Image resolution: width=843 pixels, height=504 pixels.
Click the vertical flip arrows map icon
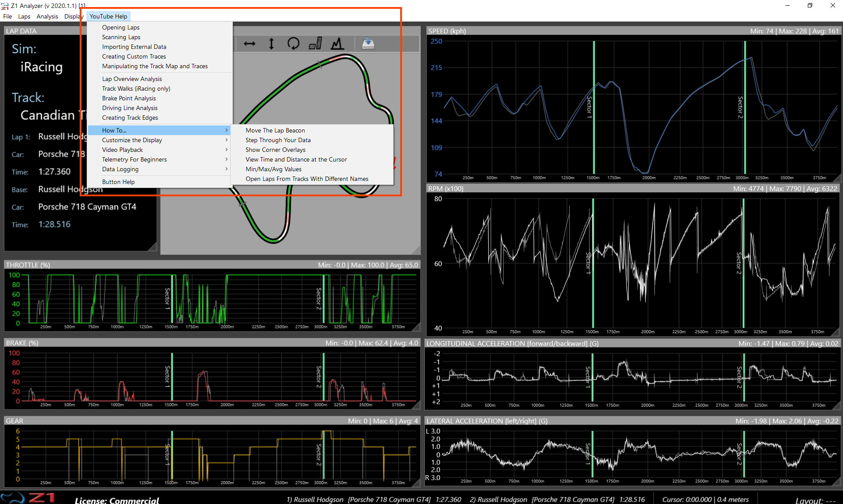tap(271, 44)
